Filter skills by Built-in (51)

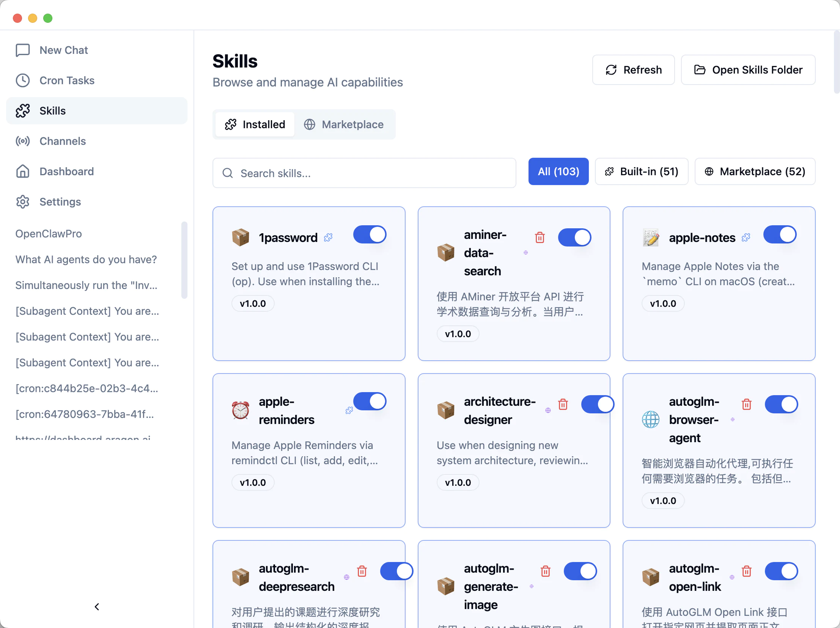click(642, 171)
